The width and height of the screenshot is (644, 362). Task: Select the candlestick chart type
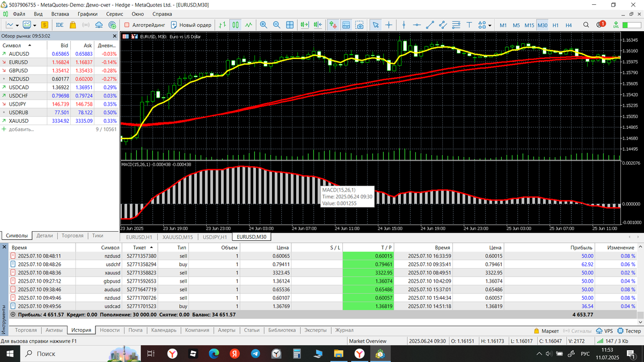tap(236, 25)
